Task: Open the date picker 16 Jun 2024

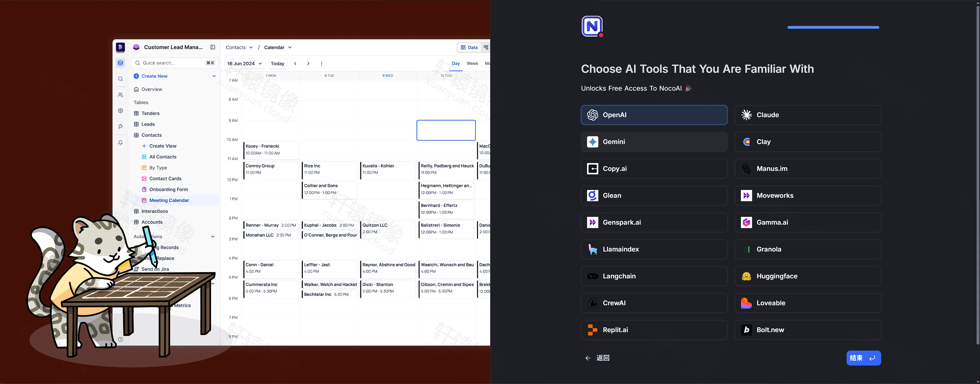Action: point(245,63)
